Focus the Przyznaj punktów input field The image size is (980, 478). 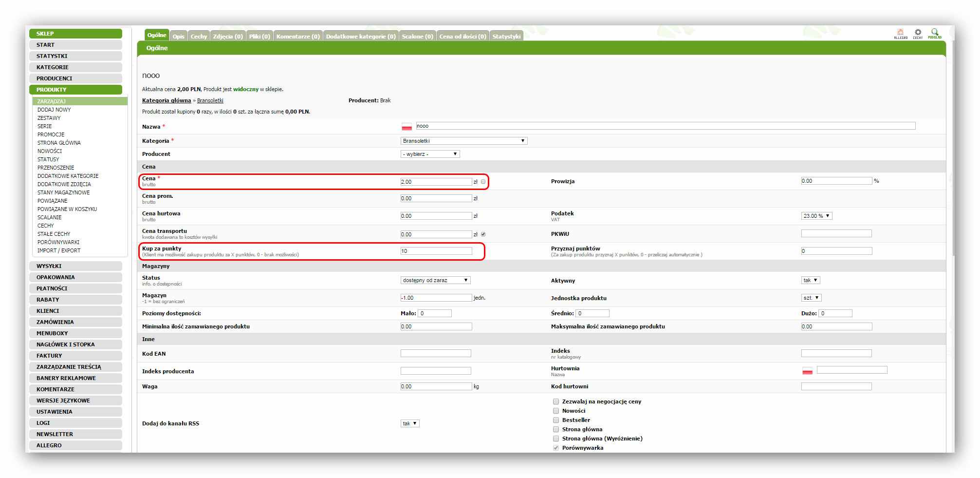(836, 251)
